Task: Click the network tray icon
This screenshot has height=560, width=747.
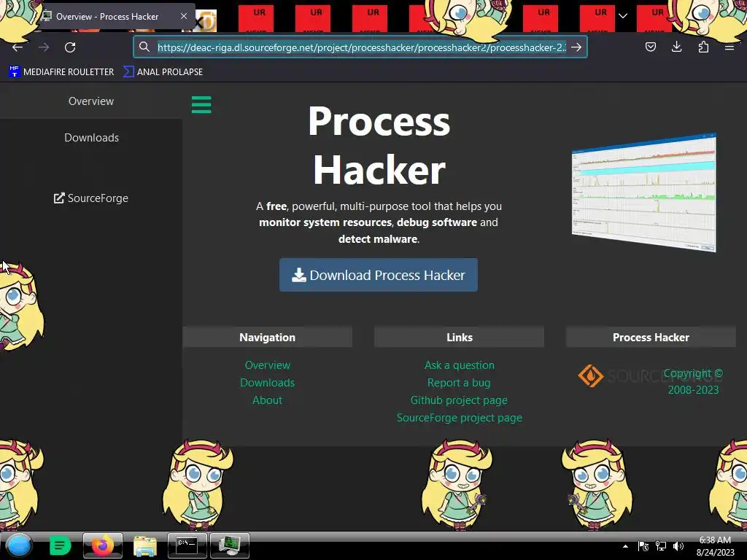Action: (x=661, y=546)
